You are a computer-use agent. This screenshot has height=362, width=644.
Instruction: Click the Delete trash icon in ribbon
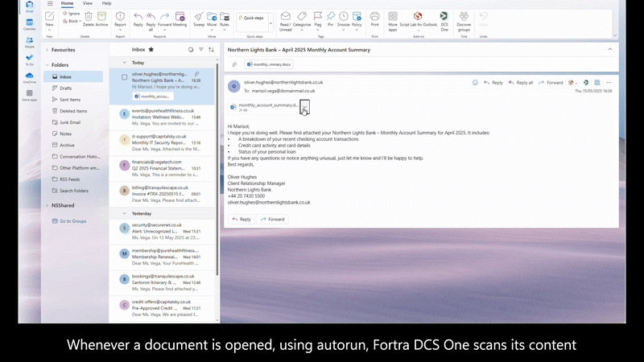click(89, 16)
